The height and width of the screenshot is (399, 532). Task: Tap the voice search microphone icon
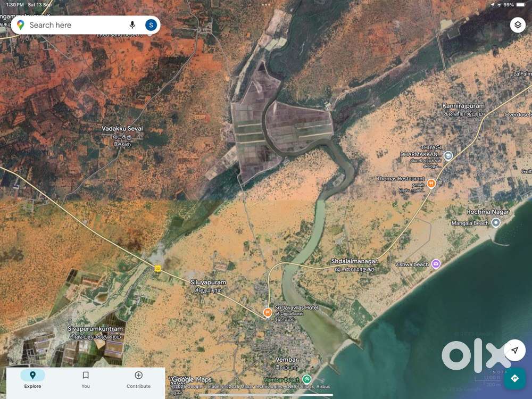(132, 25)
